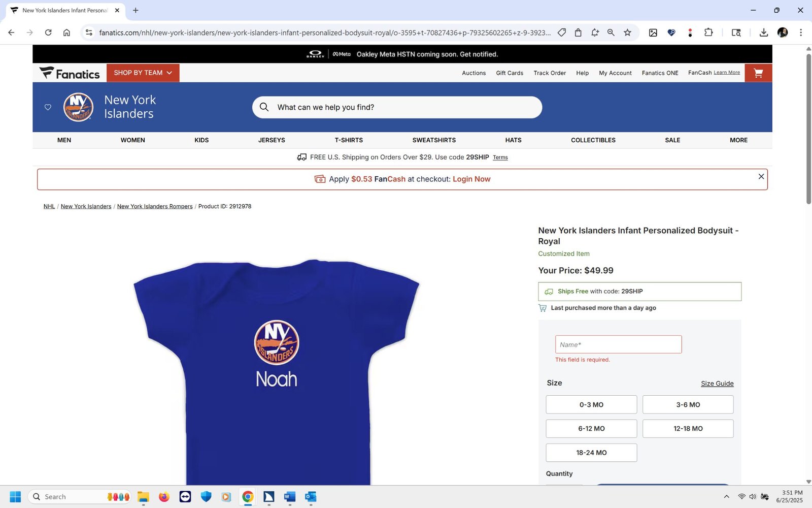Screen dimensions: 812x508
Task: Open a new browser tab
Action: pyautogui.click(x=136, y=10)
